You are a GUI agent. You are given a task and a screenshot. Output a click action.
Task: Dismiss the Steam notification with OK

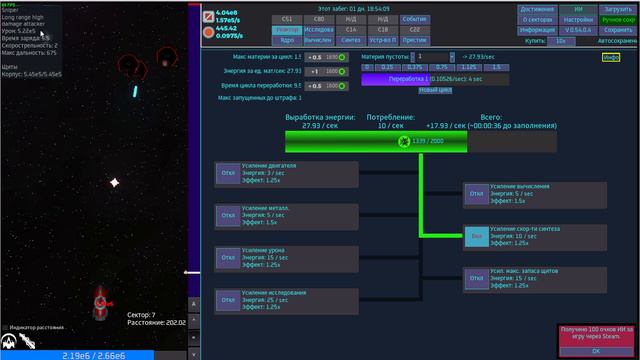(x=596, y=351)
